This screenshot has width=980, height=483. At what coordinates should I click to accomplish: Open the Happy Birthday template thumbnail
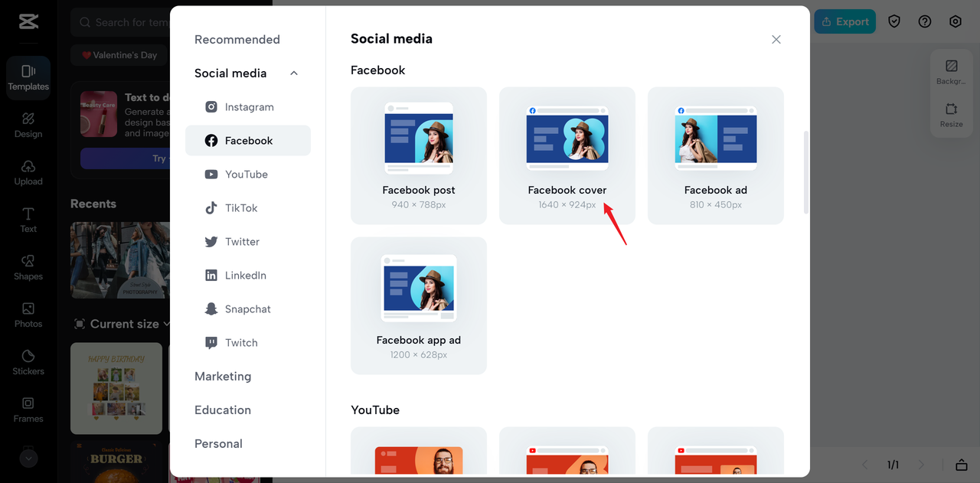coord(116,388)
